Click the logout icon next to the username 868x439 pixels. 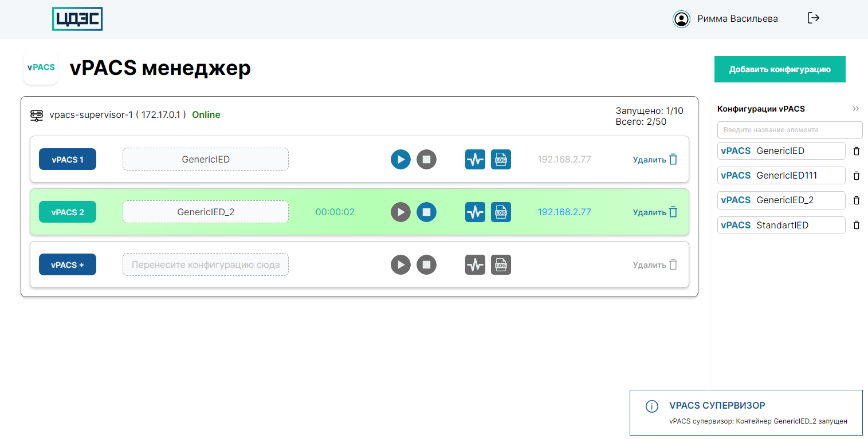pos(813,18)
